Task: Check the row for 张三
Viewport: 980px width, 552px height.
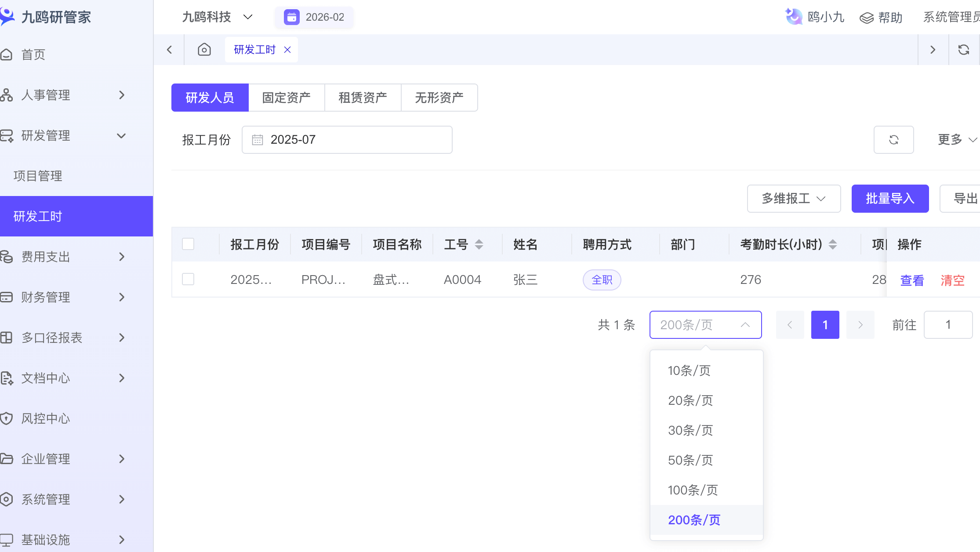Action: tap(188, 279)
